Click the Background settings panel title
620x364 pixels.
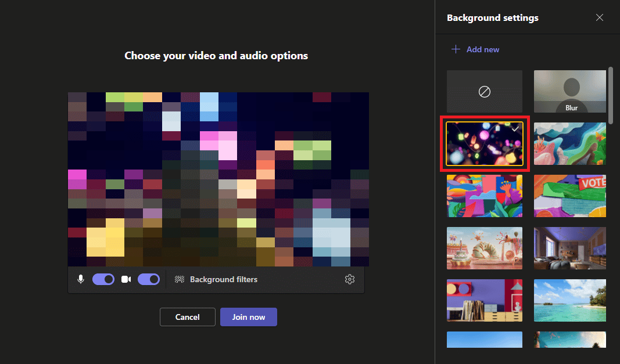coord(492,18)
